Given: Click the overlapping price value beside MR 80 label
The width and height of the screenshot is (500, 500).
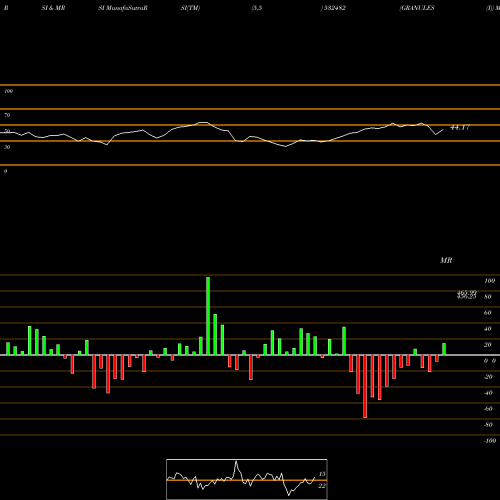Looking at the screenshot, I should point(467,295).
